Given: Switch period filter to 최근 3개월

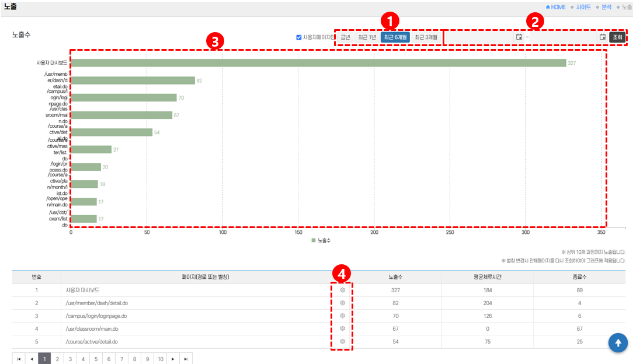Looking at the screenshot, I should coord(426,37).
